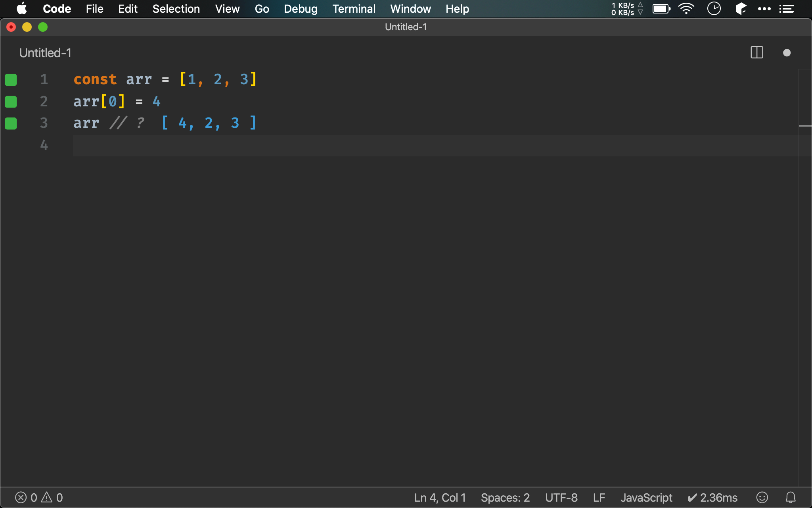
Task: Click the yellow minimize window button
Action: point(27,27)
